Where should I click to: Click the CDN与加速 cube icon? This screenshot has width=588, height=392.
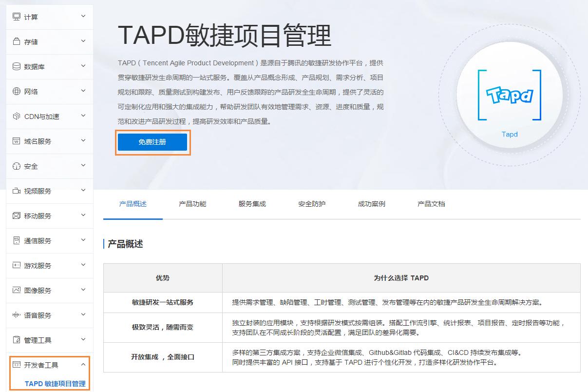point(16,116)
